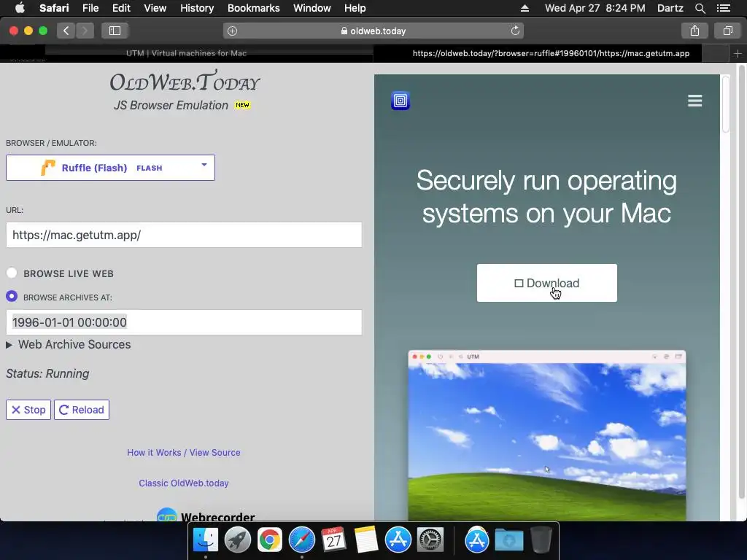747x560 pixels.
Task: Click the yellow NEW badge
Action: (x=242, y=105)
